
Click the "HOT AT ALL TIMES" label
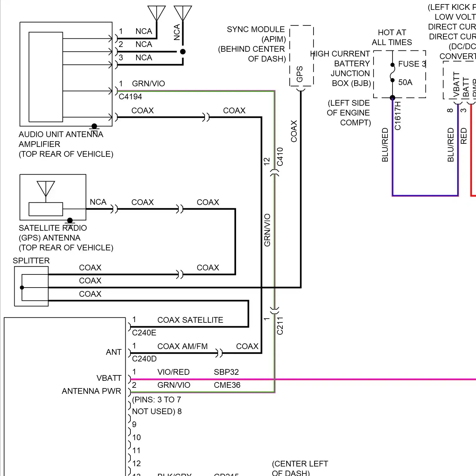(392, 37)
